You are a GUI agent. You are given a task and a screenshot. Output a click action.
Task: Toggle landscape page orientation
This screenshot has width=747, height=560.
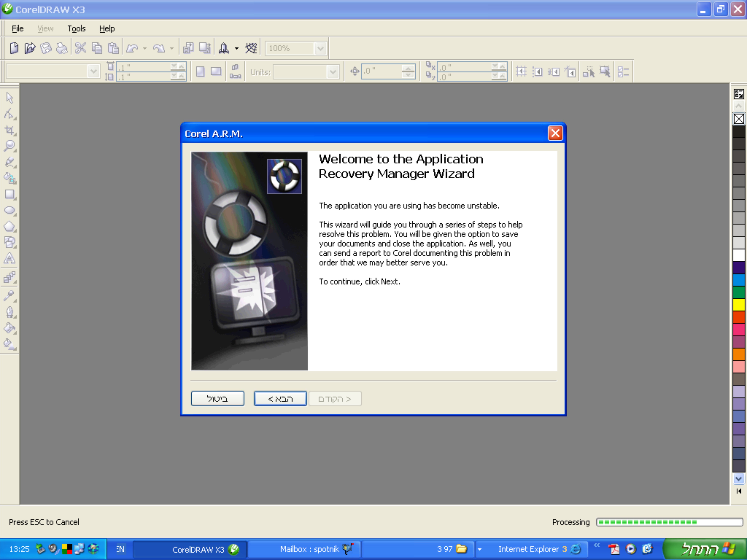click(216, 72)
